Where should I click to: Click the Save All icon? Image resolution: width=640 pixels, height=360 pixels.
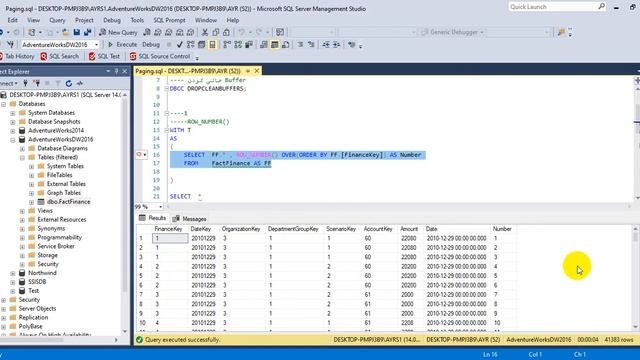pyautogui.click(x=87, y=32)
